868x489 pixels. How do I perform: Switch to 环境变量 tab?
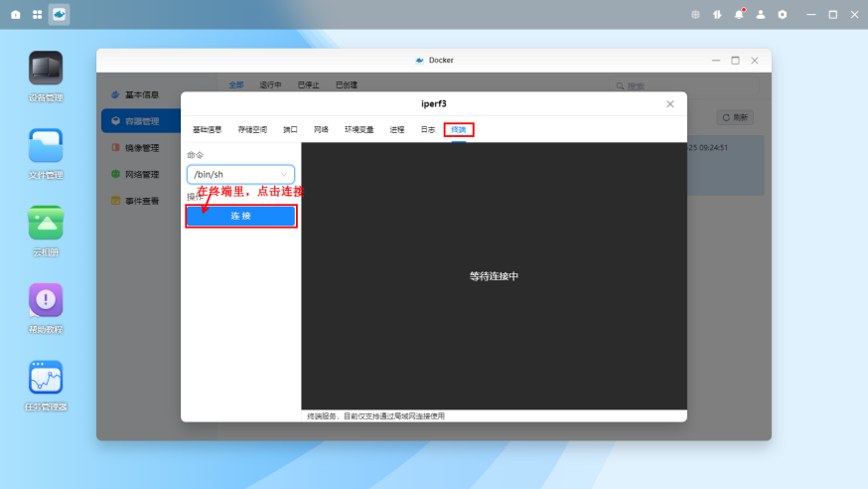(x=360, y=129)
